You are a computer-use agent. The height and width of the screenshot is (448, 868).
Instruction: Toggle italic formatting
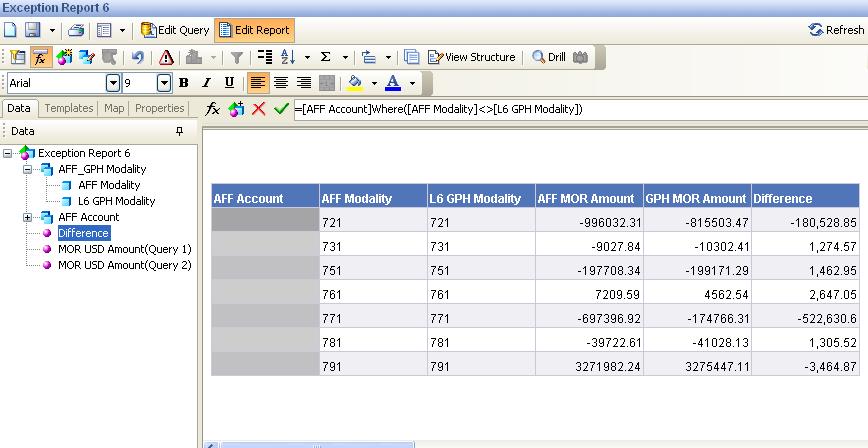click(206, 83)
